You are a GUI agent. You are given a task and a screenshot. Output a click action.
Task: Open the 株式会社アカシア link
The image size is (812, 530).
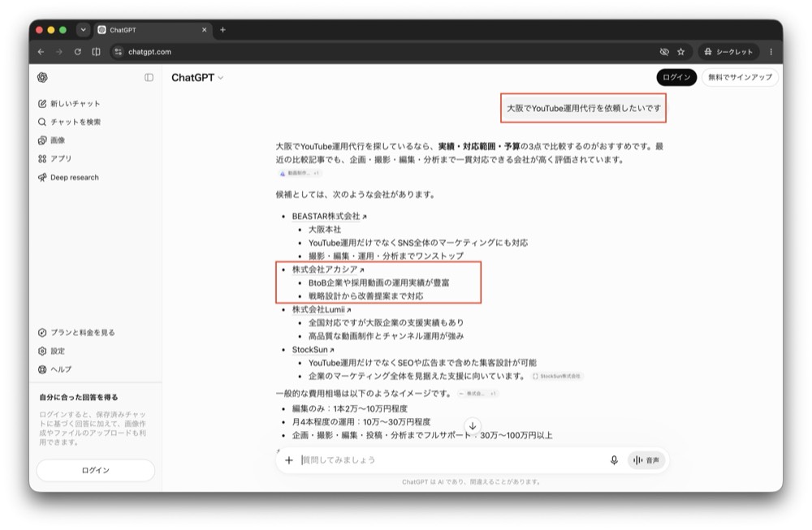[x=328, y=269]
